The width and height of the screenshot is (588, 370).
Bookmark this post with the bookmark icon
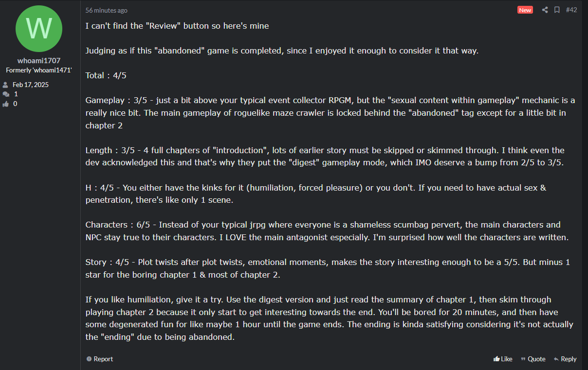pyautogui.click(x=557, y=10)
